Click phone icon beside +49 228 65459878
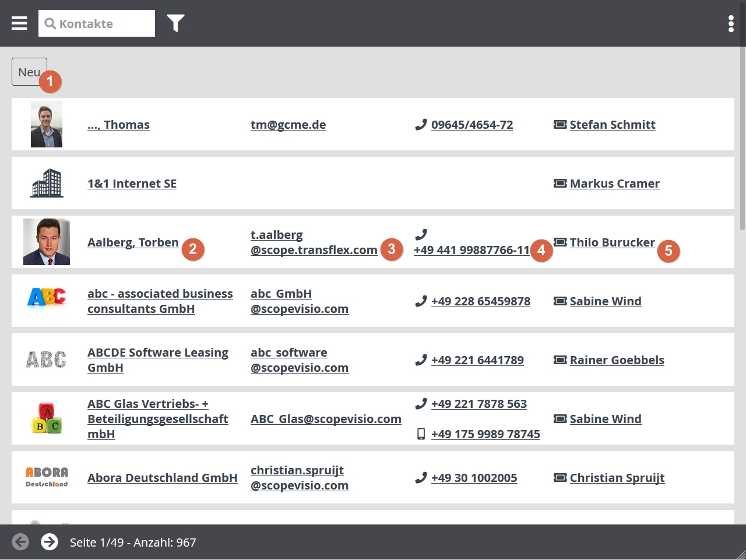This screenshot has width=746, height=560. pyautogui.click(x=421, y=301)
